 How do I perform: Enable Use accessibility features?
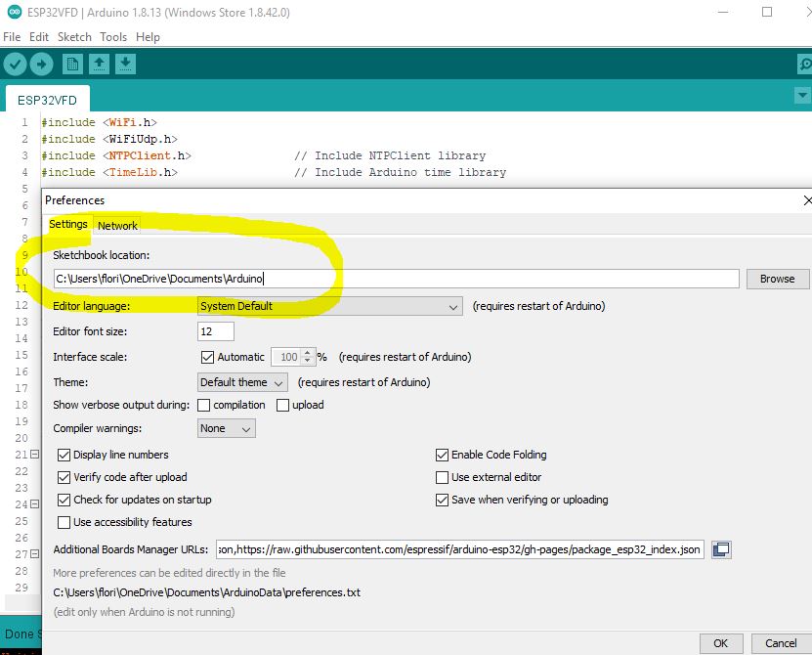coord(64,522)
